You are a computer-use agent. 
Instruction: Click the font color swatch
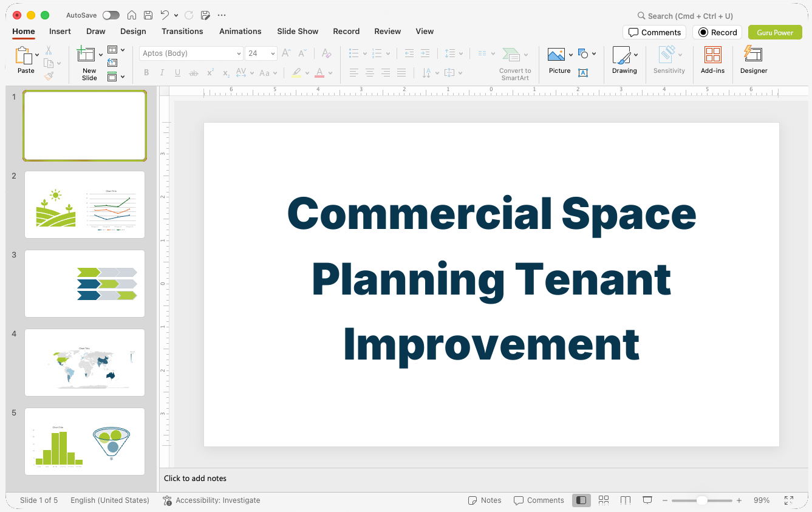(x=319, y=73)
